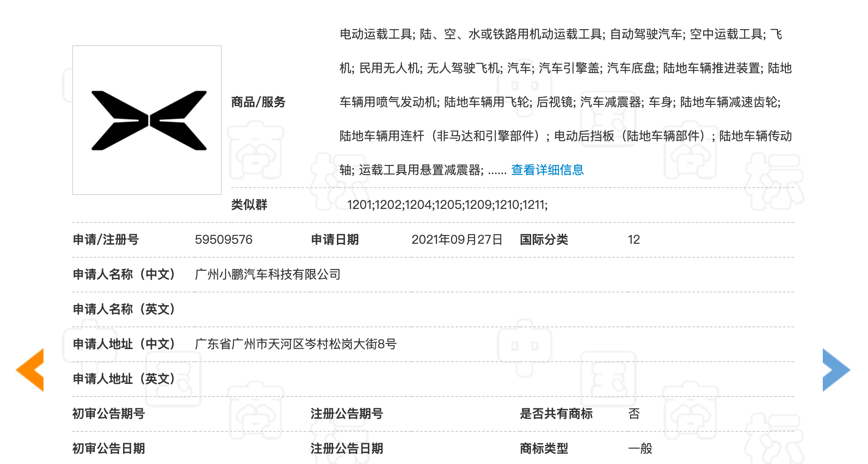Select registration number 59509576
Screen dimensions: 868x464
pos(224,239)
